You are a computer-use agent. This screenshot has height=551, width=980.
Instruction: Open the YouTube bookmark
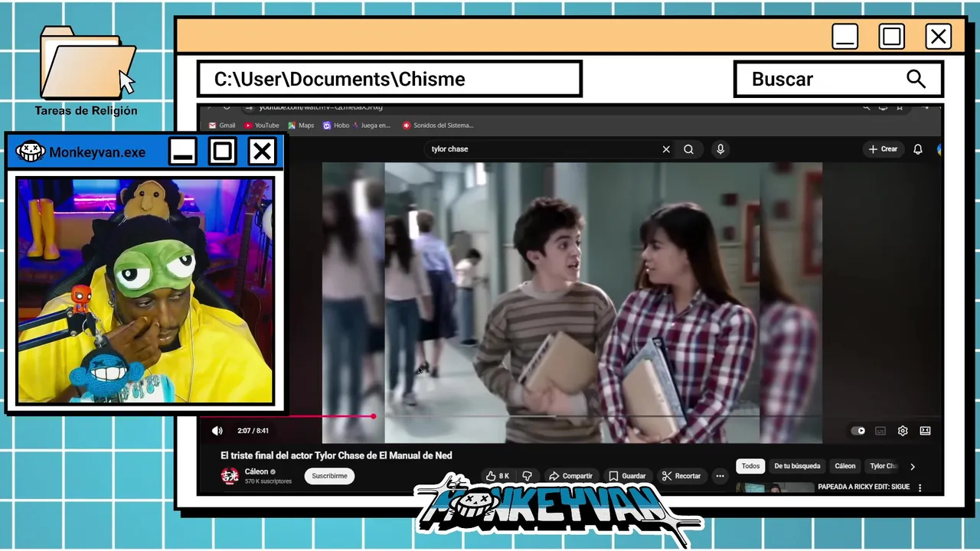point(262,126)
